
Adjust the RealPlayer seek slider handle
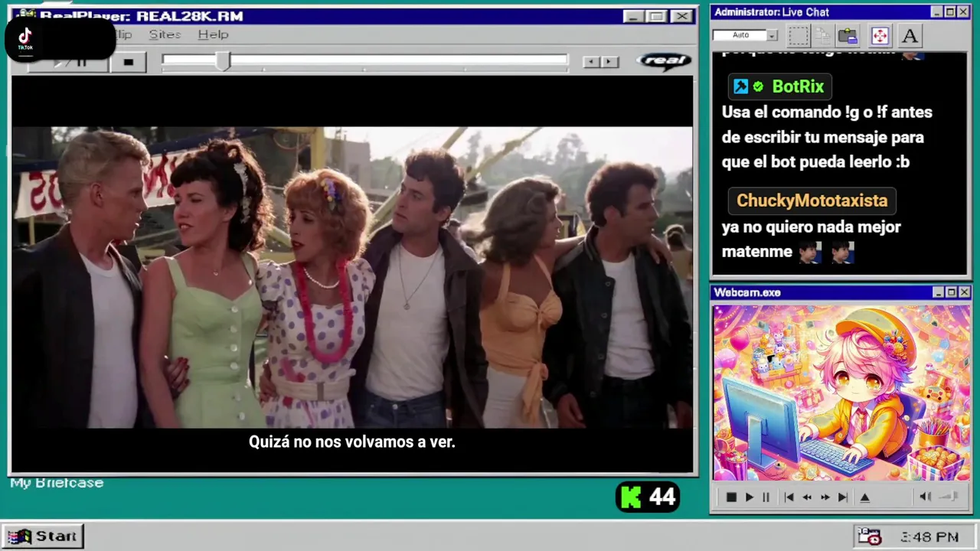pyautogui.click(x=223, y=62)
